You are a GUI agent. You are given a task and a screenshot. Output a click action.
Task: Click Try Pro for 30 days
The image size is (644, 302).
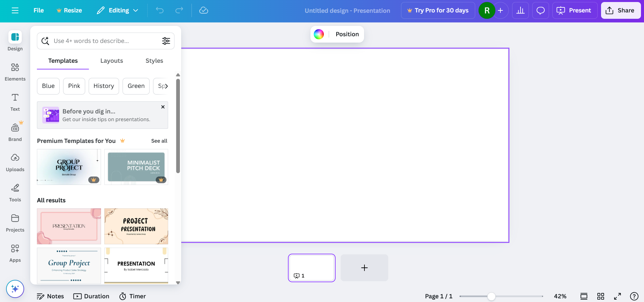click(438, 10)
